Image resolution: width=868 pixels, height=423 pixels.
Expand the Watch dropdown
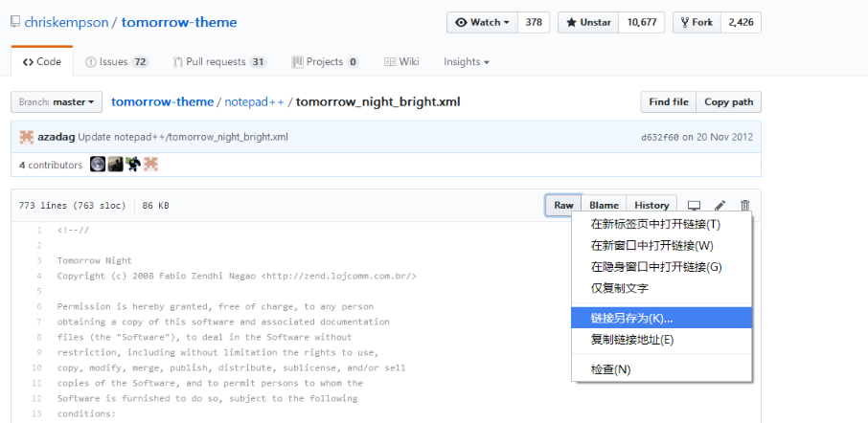point(482,22)
